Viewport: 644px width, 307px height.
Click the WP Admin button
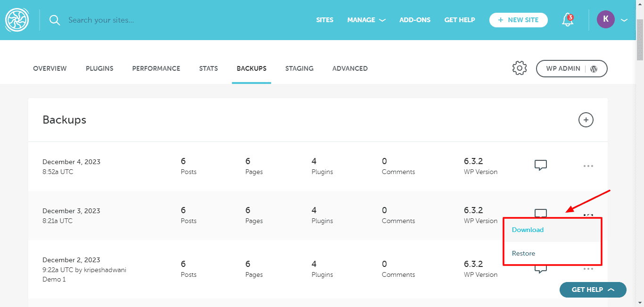pos(571,68)
